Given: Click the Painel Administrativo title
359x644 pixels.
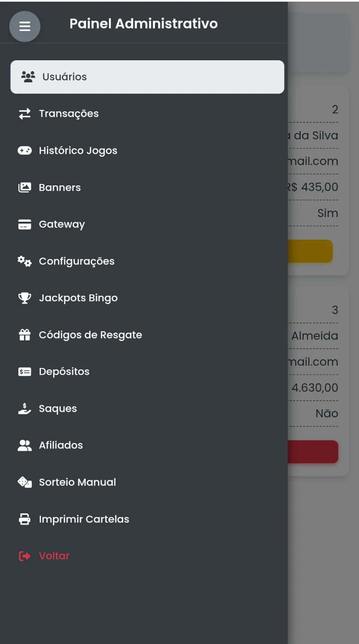Looking at the screenshot, I should click(x=143, y=23).
